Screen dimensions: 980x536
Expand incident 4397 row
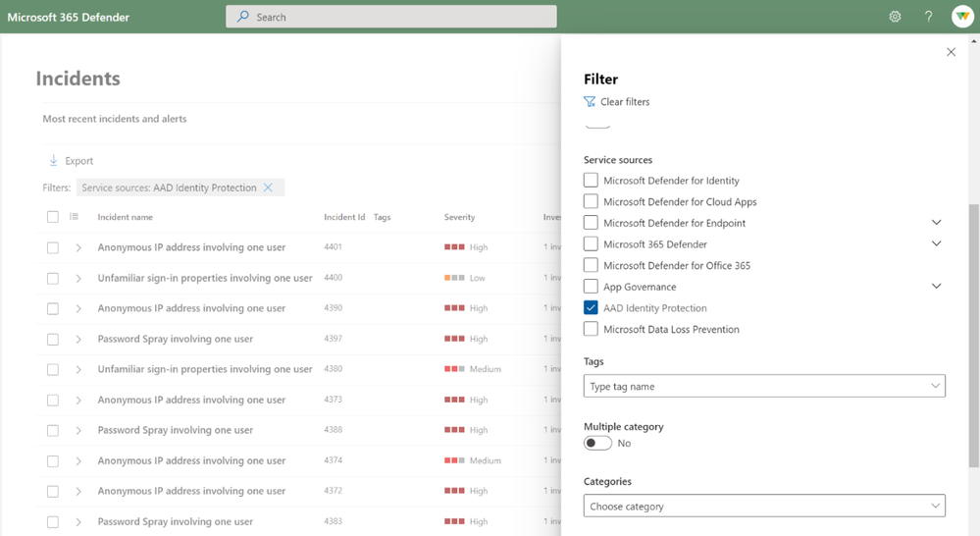[78, 339]
